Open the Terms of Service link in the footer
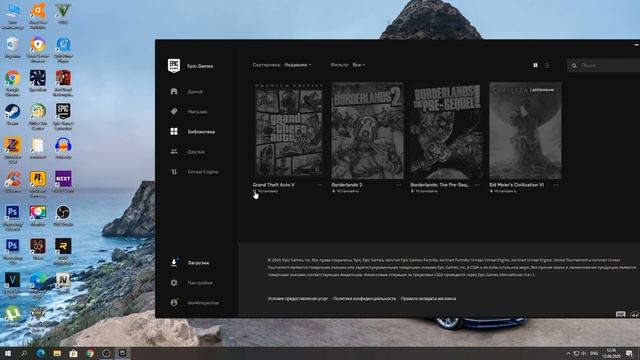640x360 pixels. 298,299
